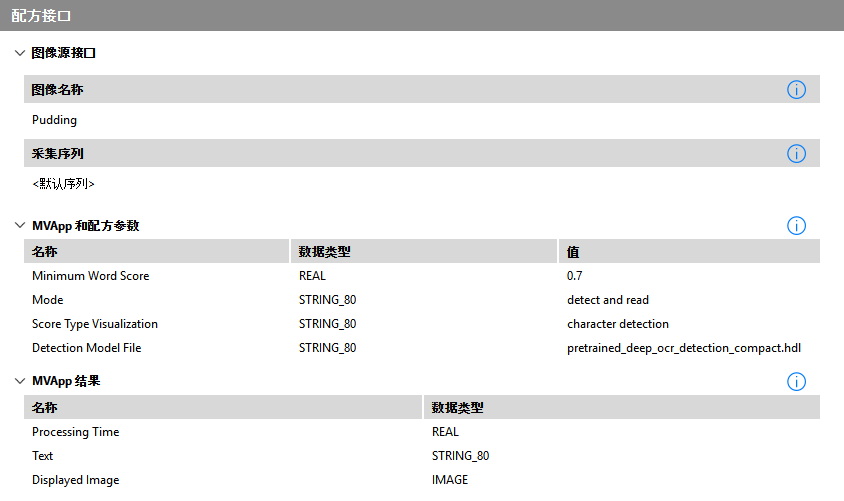Open info icon for MVApp 和配方参数
844x501 pixels.
(x=796, y=226)
